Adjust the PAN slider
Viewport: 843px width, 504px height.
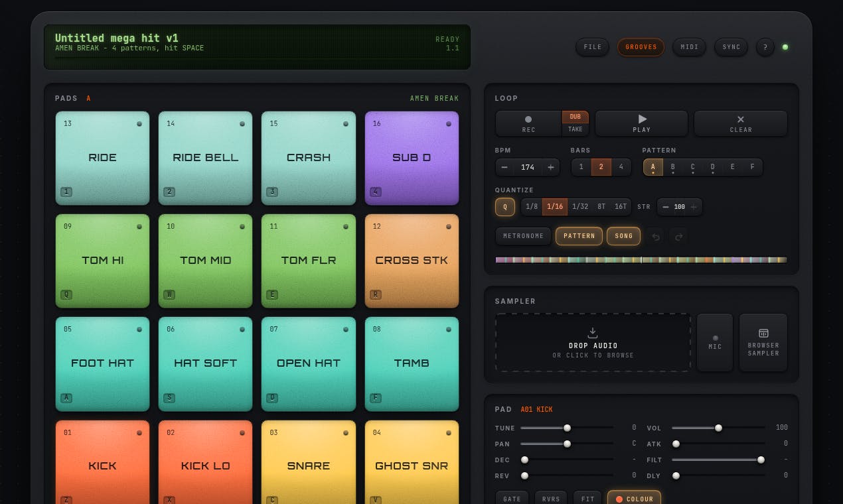coord(567,444)
